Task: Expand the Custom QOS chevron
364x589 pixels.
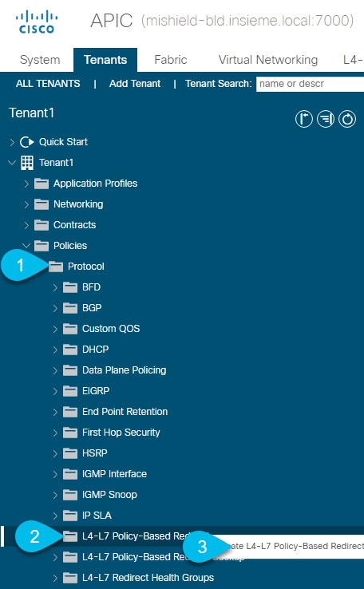Action: pyautogui.click(x=55, y=329)
